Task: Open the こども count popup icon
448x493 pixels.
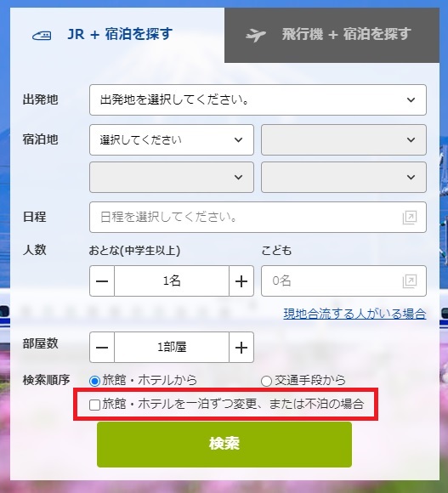Action: click(410, 281)
